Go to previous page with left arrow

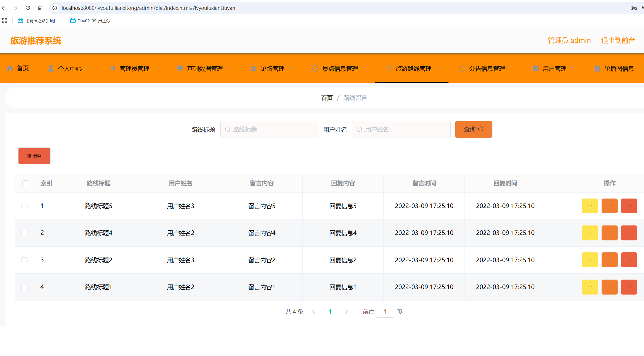tap(314, 312)
